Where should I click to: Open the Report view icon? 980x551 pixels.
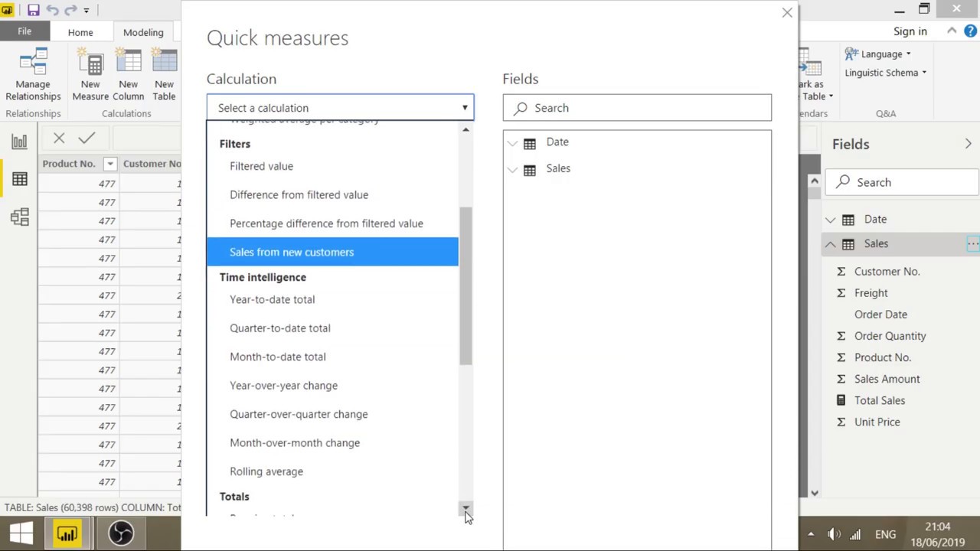19,142
